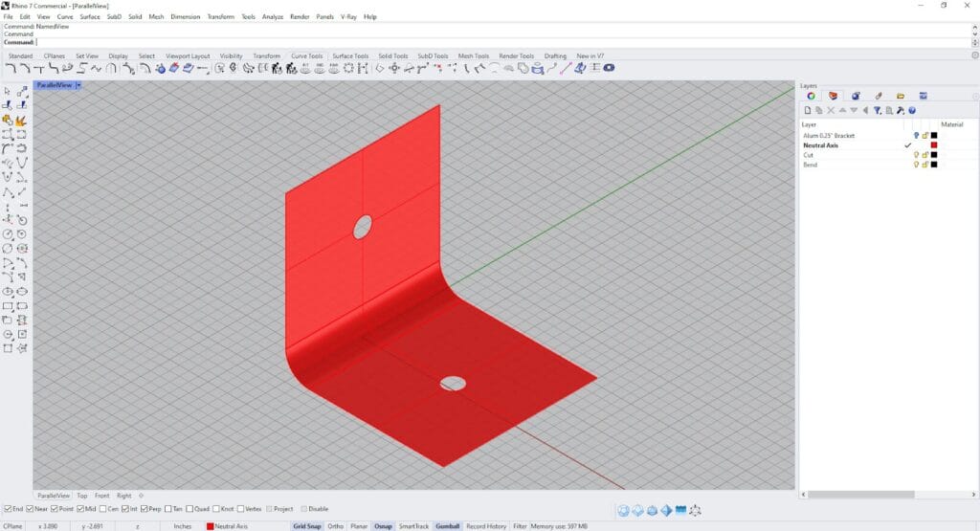Image resolution: width=980 pixels, height=531 pixels.
Task: Open the color wheel panel tab
Action: click(811, 96)
